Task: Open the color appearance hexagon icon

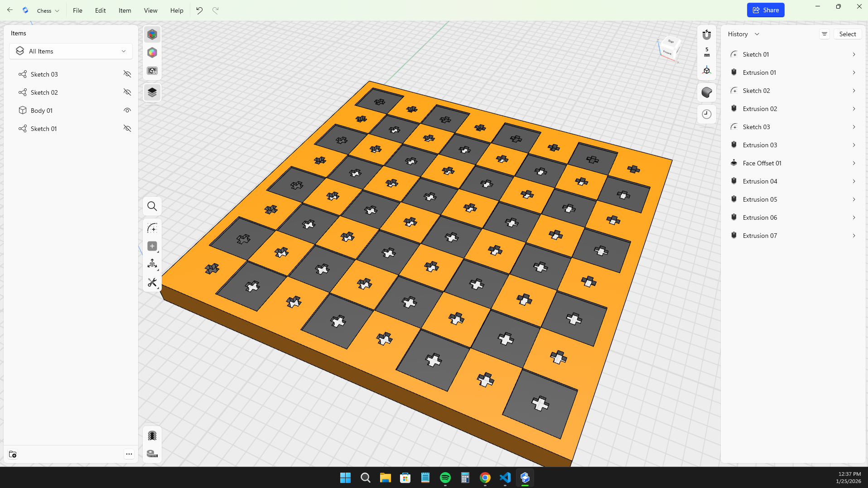Action: [152, 53]
